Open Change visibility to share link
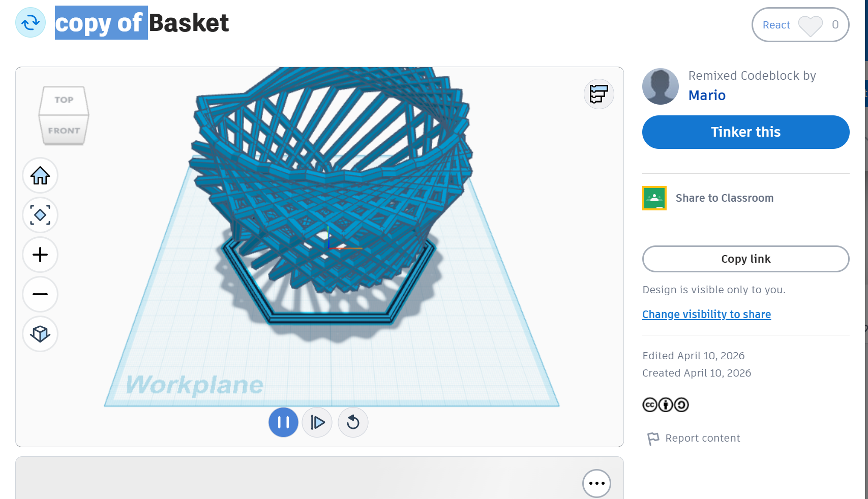Image resolution: width=868 pixels, height=499 pixels. (x=706, y=315)
